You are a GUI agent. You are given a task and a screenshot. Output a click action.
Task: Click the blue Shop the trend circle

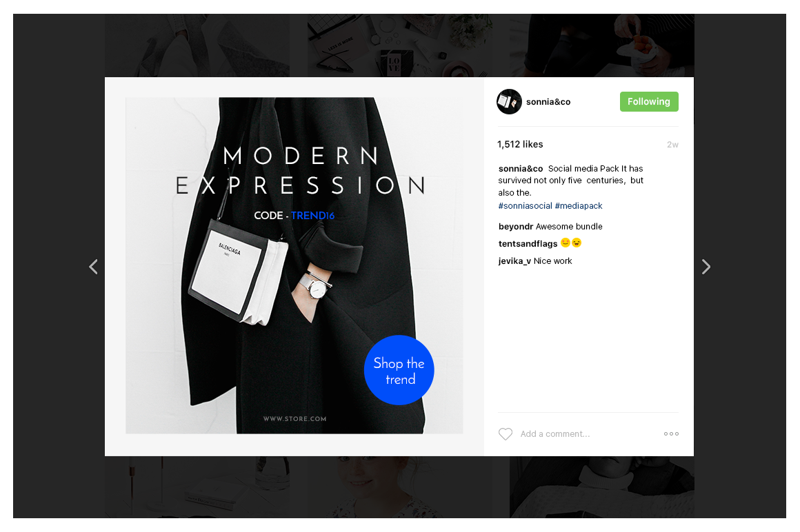pos(399,370)
